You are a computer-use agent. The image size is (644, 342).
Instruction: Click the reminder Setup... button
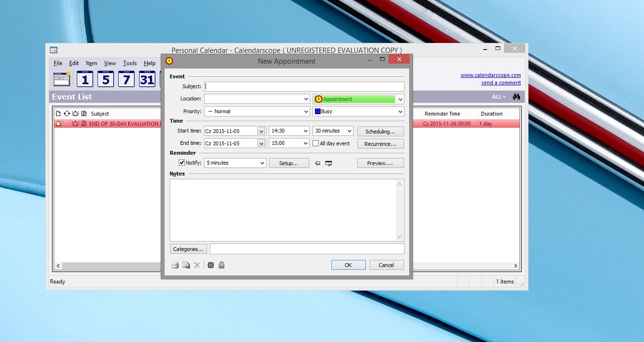point(289,163)
